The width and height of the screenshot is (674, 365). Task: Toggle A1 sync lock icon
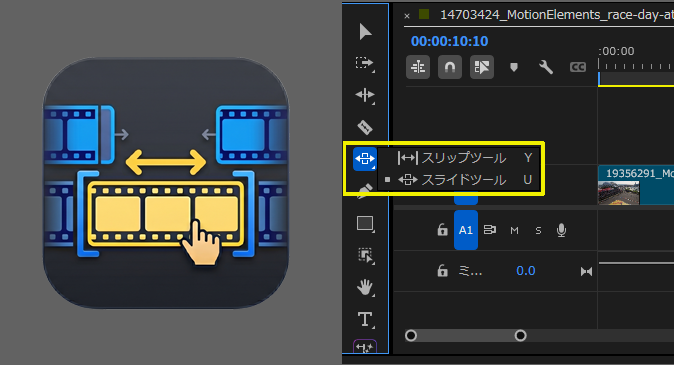[490, 230]
